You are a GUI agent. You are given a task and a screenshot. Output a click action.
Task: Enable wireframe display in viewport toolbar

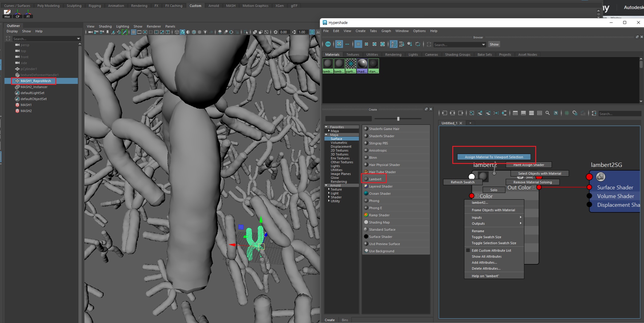tap(177, 32)
